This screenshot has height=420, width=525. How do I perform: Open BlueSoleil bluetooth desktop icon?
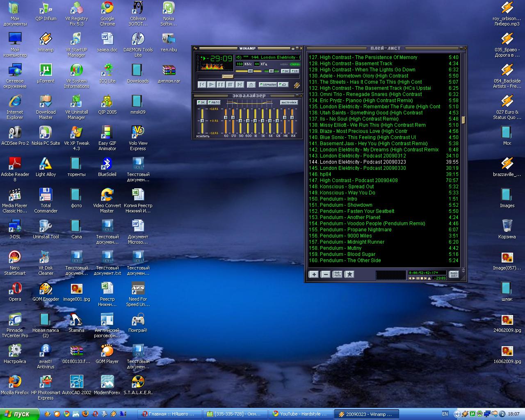107,167
